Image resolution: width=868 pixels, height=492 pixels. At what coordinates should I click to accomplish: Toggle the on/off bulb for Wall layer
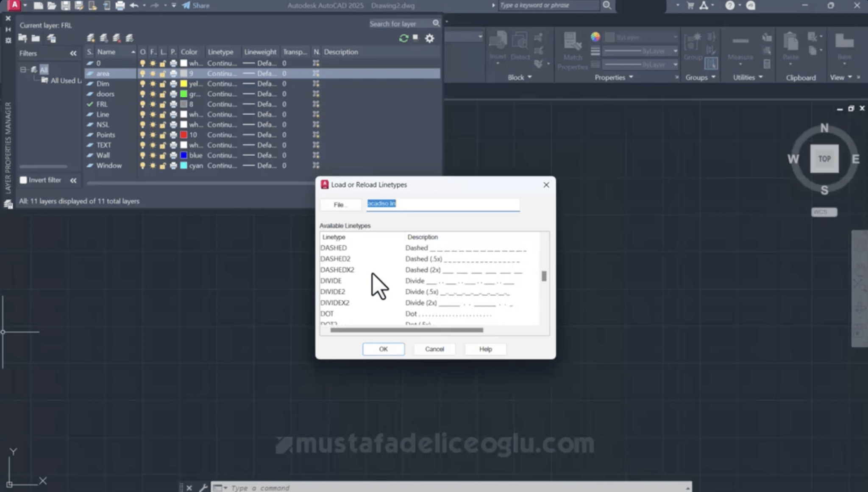pos(142,155)
